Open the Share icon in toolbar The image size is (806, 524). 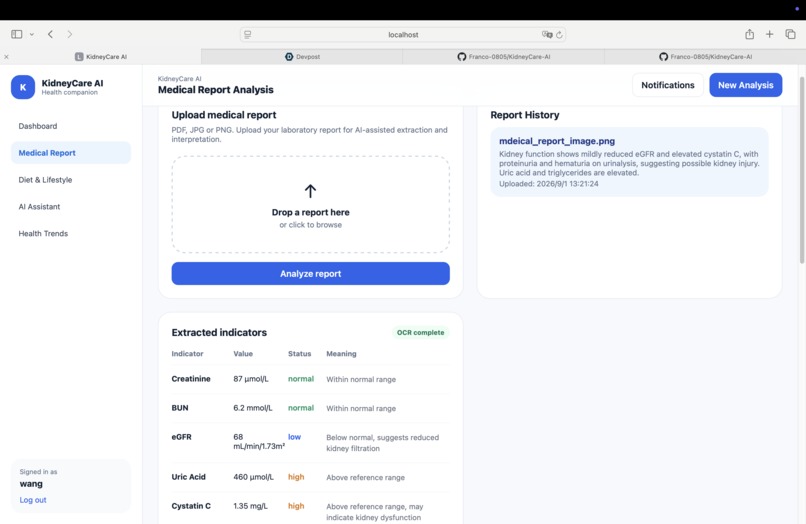[x=749, y=34]
